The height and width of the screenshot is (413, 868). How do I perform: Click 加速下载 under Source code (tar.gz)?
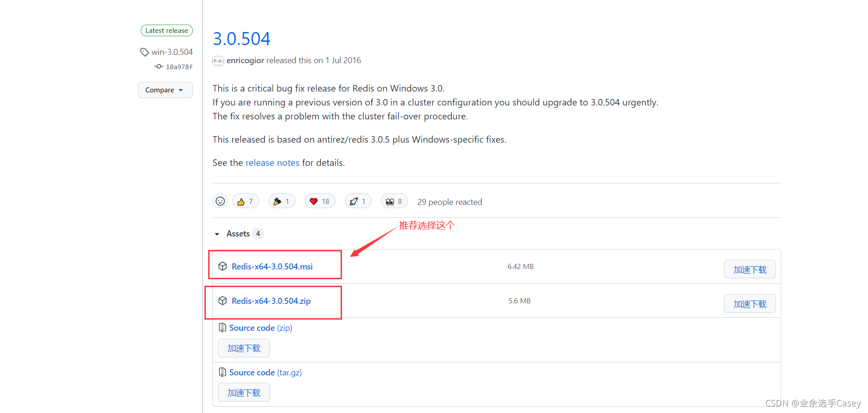coord(244,393)
